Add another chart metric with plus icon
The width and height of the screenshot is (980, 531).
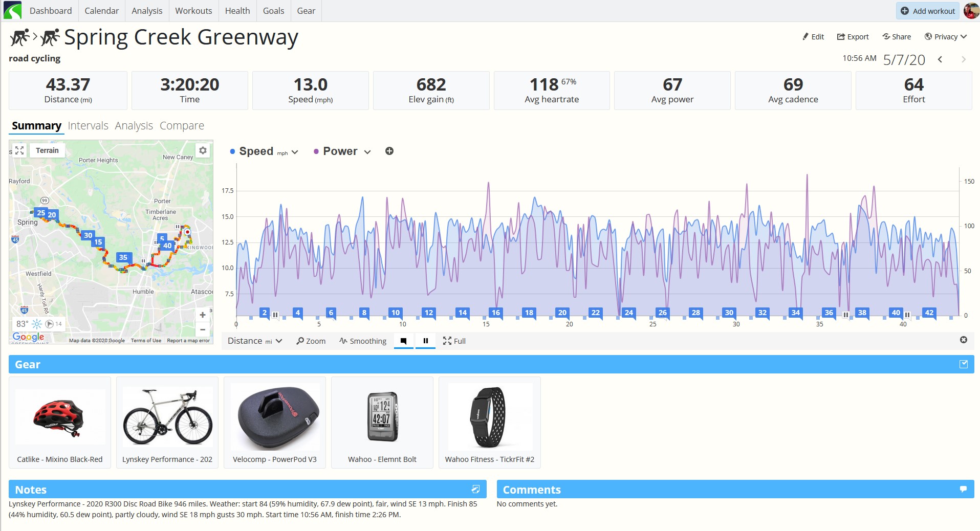coord(389,151)
